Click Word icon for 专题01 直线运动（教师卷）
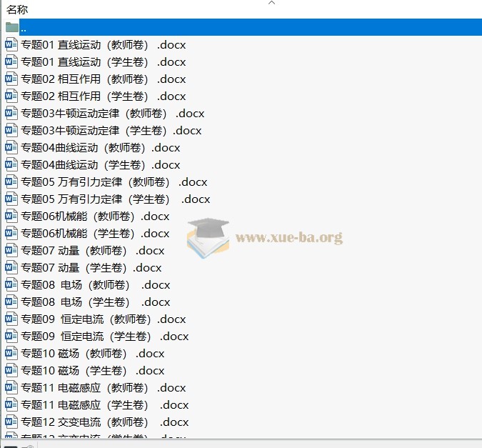 (x=11, y=44)
